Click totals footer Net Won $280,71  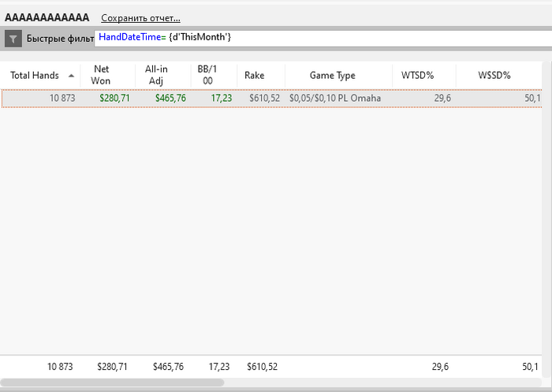112,367
